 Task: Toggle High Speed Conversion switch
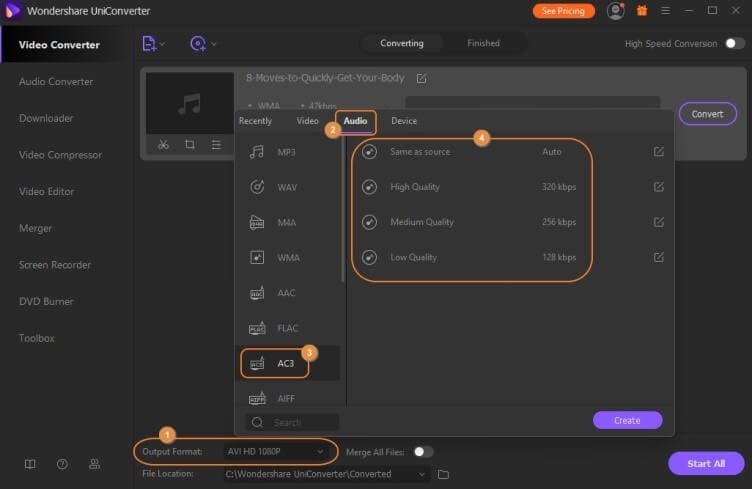point(734,44)
